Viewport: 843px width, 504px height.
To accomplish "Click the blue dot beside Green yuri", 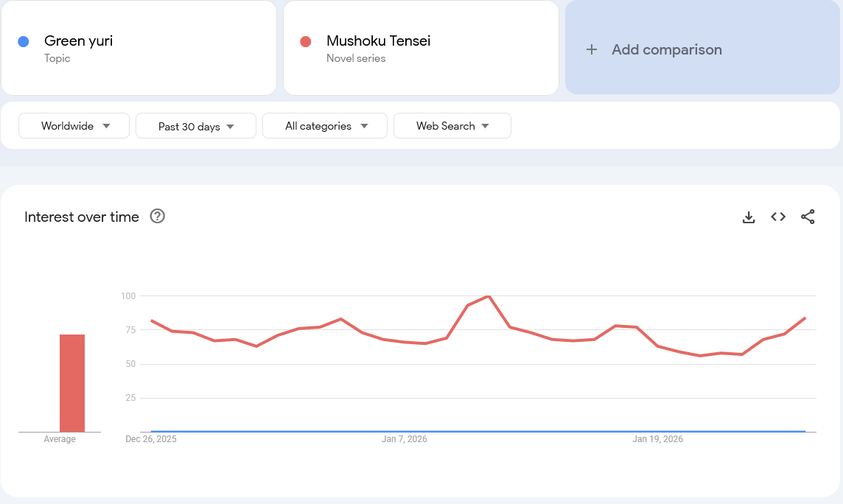I will click(24, 41).
